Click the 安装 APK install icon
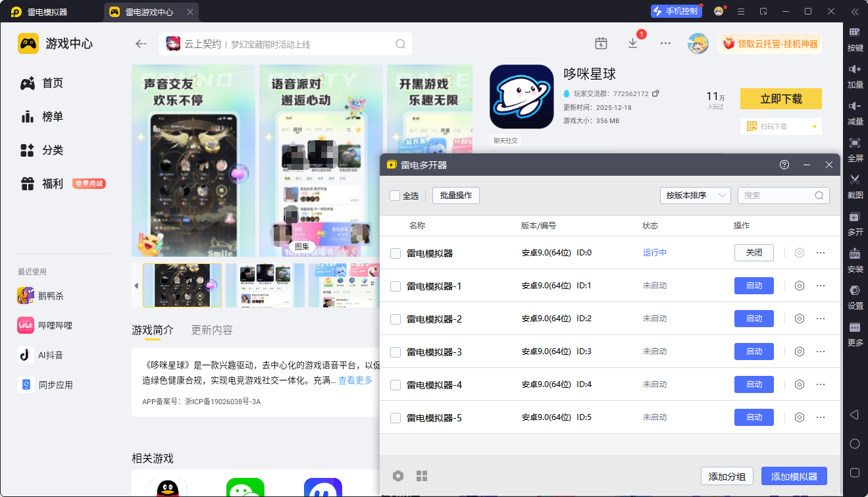This screenshot has width=868, height=497. pos(855,254)
